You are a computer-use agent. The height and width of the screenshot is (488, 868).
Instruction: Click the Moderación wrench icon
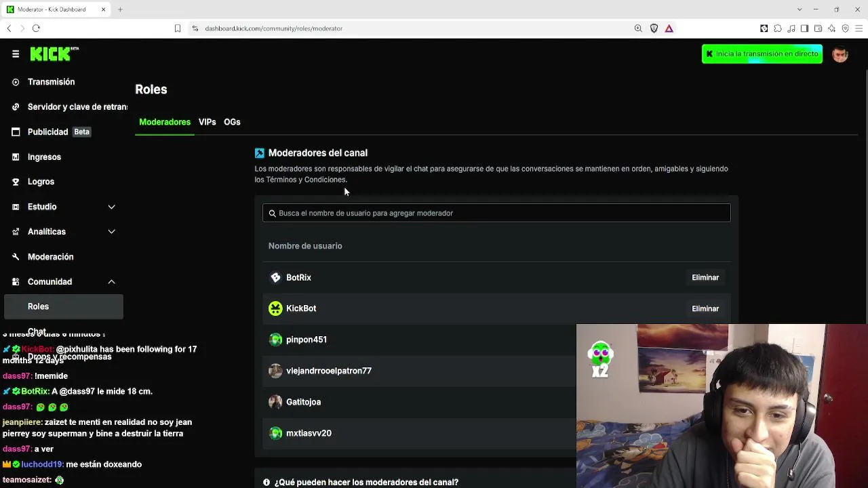coord(16,257)
